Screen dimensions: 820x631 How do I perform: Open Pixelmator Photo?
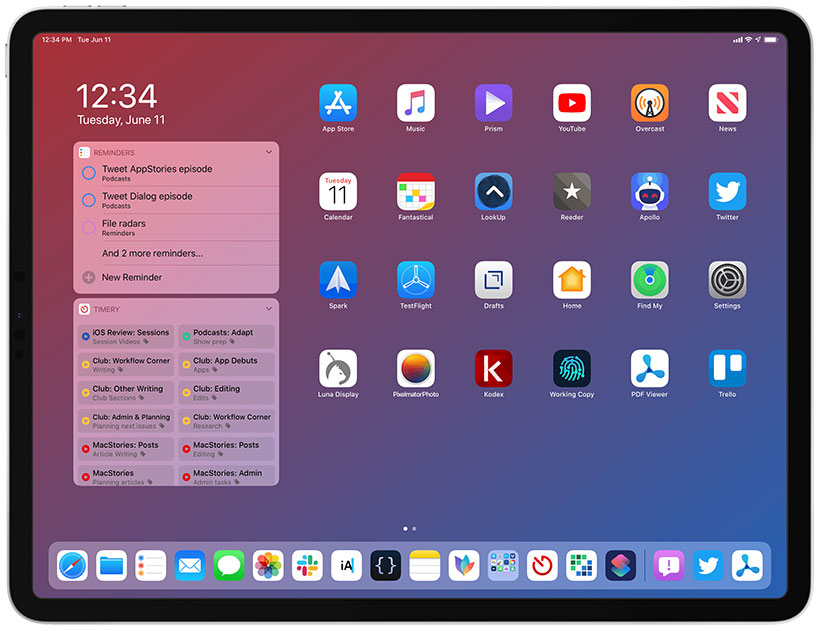click(x=416, y=369)
